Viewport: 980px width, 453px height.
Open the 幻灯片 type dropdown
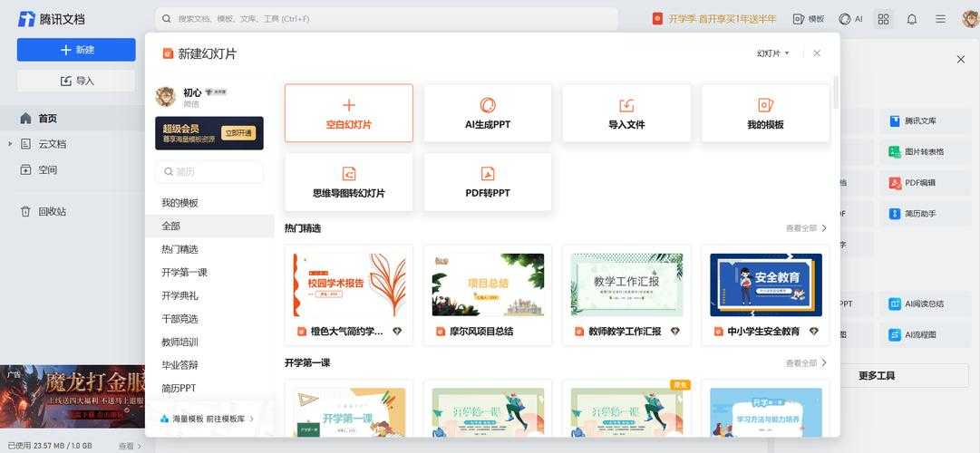773,53
